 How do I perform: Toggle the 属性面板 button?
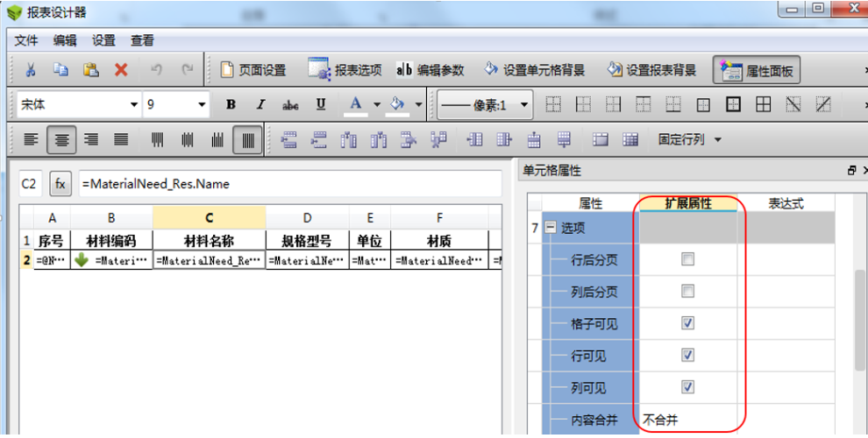coord(756,70)
